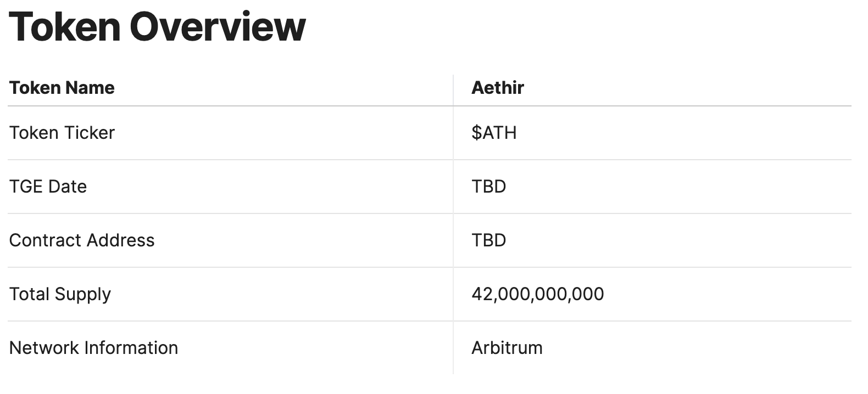Click the Aethir header cell
The image size is (868, 394).
tap(498, 88)
